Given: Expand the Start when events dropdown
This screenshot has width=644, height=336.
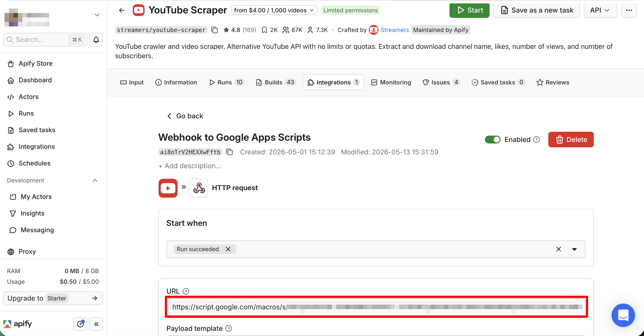Looking at the screenshot, I should 574,249.
